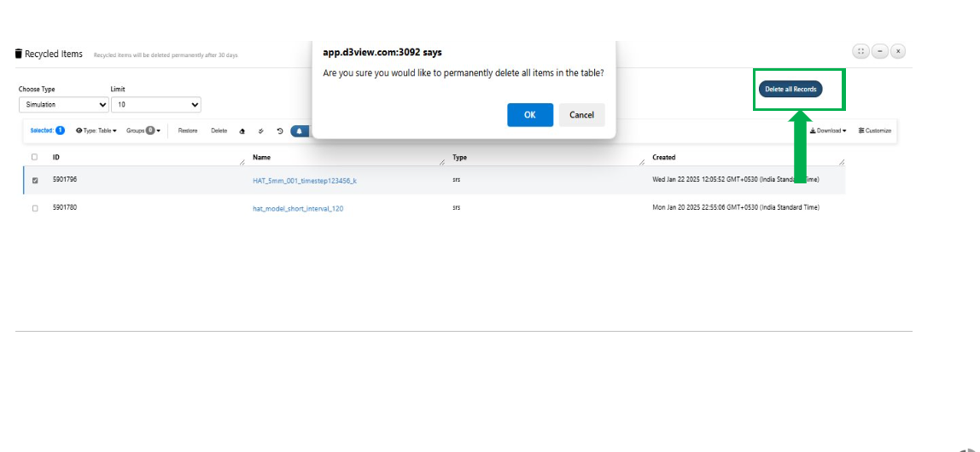Confirm deletion with the OK button
This screenshot has width=980, height=452.
tap(530, 115)
